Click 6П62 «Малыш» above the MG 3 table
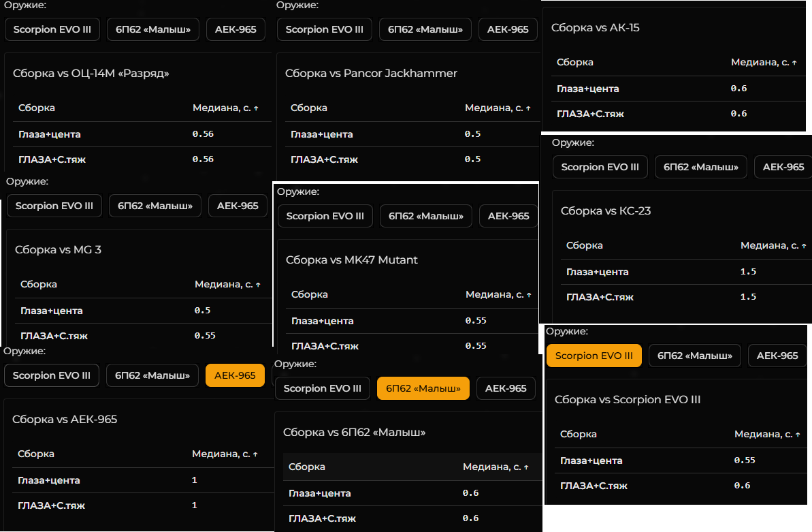 pyautogui.click(x=155, y=206)
